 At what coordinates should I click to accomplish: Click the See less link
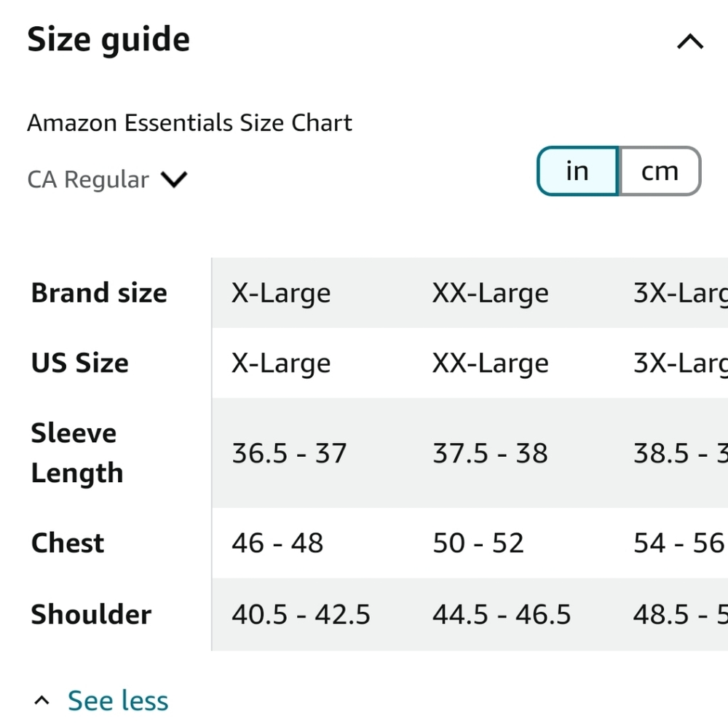(x=118, y=699)
